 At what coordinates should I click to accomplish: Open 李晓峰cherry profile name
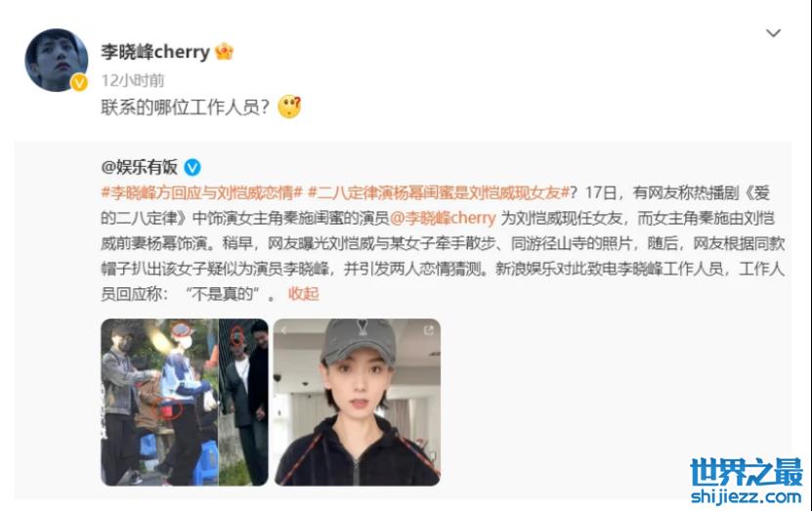point(155,51)
